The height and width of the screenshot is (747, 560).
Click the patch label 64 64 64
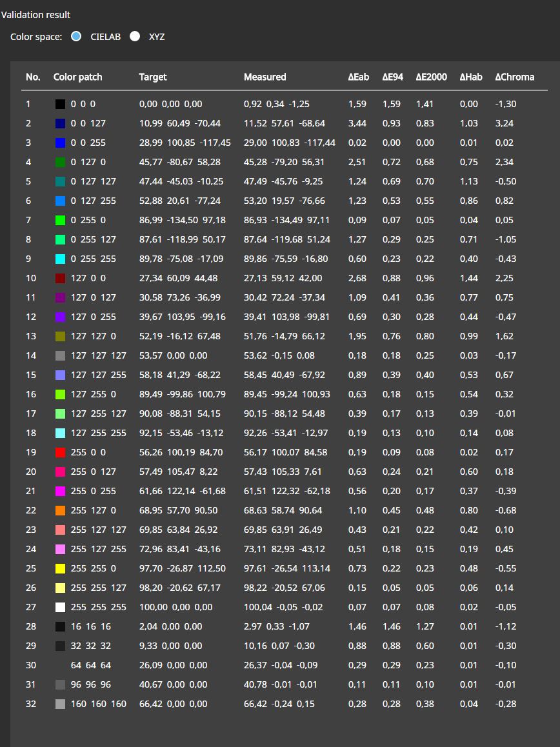pos(90,665)
